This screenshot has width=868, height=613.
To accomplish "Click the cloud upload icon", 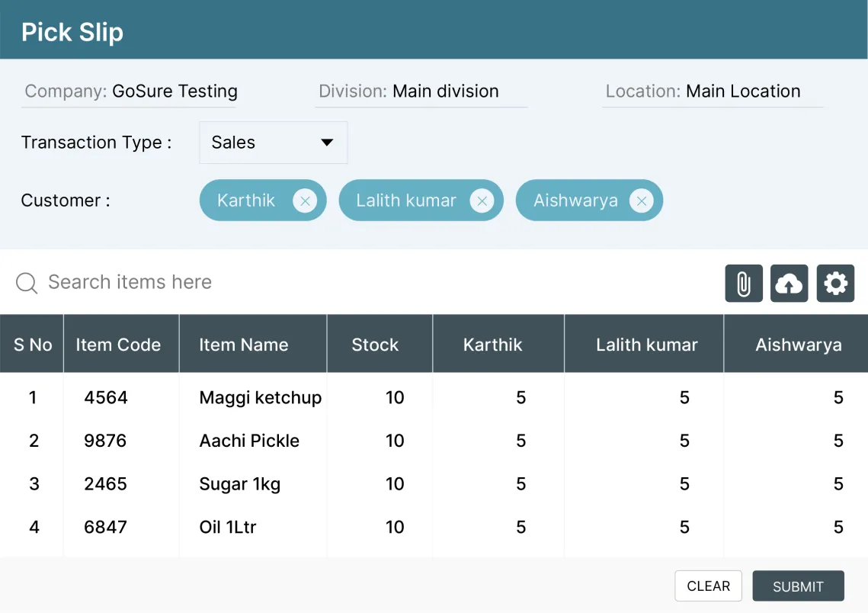I will (789, 283).
